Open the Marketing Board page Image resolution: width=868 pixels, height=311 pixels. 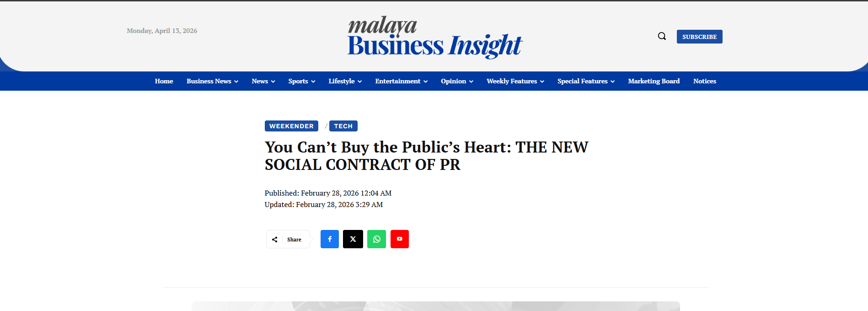point(654,81)
